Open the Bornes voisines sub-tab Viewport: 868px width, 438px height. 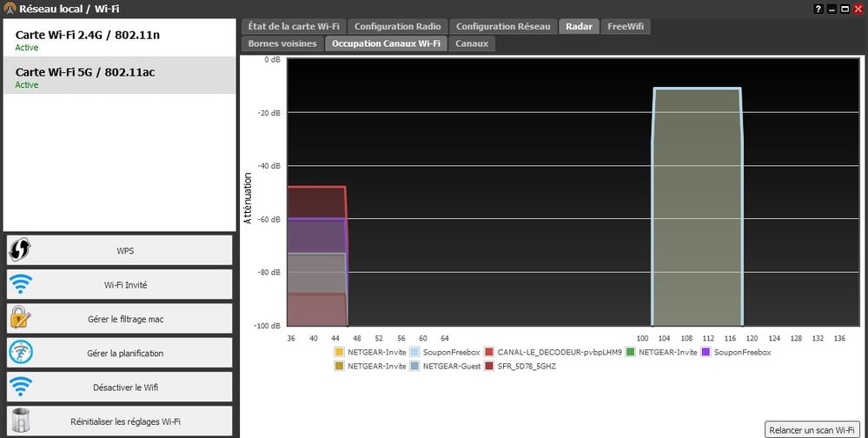pos(282,43)
